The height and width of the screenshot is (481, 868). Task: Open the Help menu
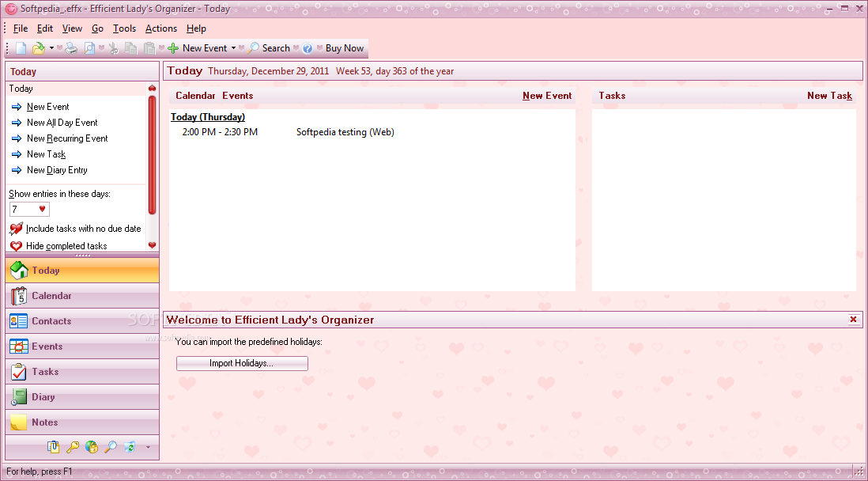(196, 28)
